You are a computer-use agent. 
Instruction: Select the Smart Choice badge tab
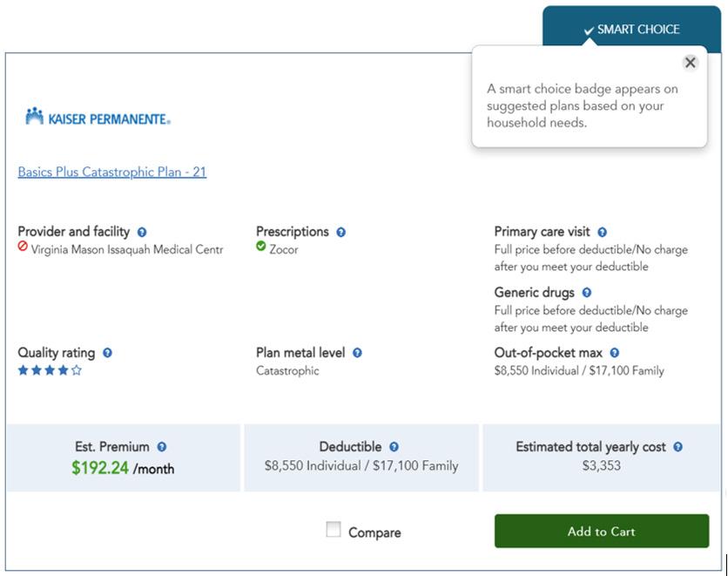tap(633, 30)
